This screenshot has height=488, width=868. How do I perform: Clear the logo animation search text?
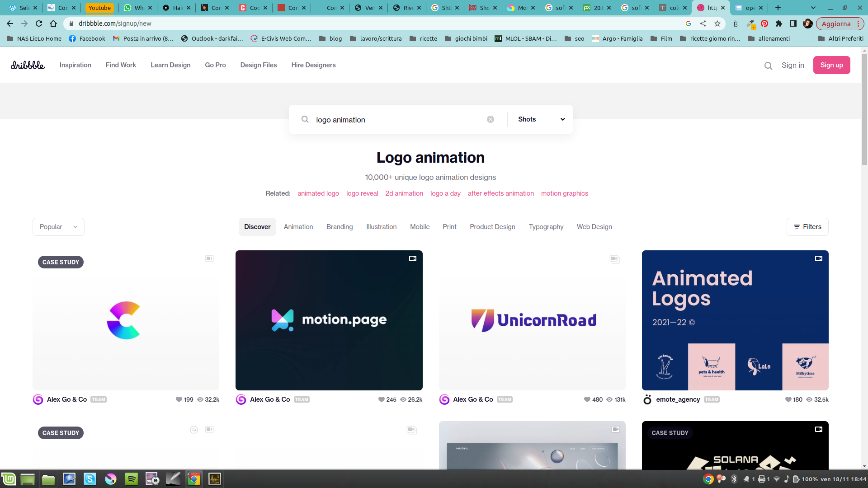[491, 119]
